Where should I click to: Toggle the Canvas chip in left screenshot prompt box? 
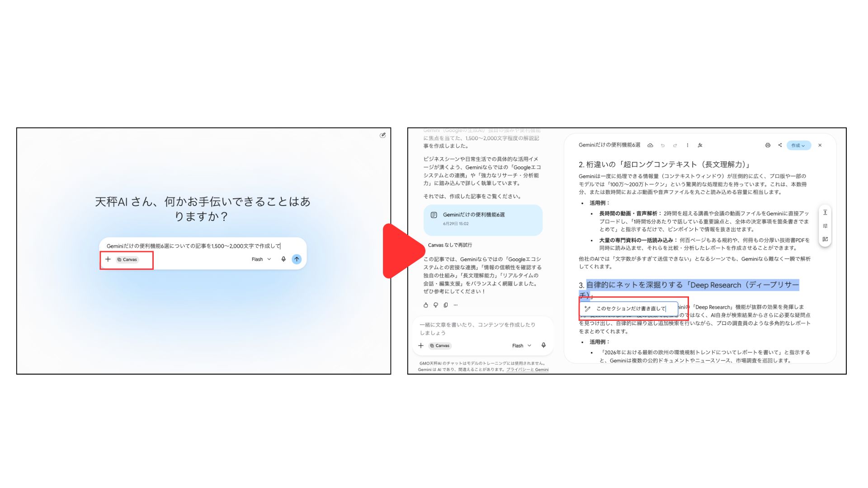click(127, 259)
